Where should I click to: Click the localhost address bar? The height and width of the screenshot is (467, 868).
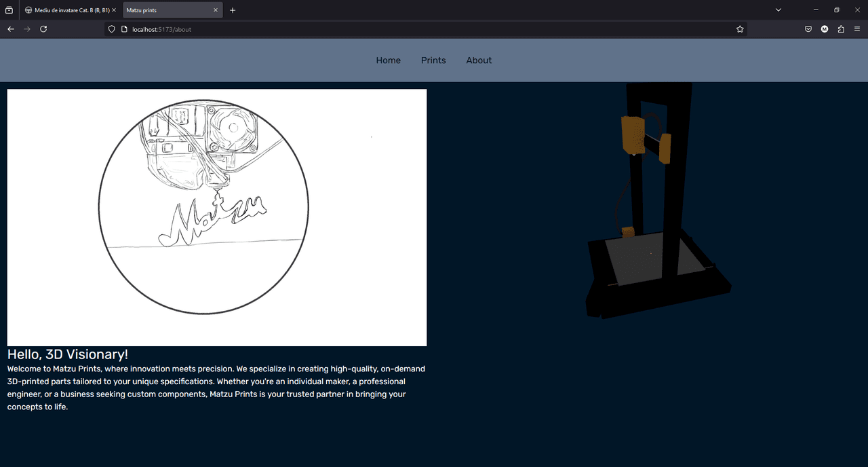(x=407, y=29)
